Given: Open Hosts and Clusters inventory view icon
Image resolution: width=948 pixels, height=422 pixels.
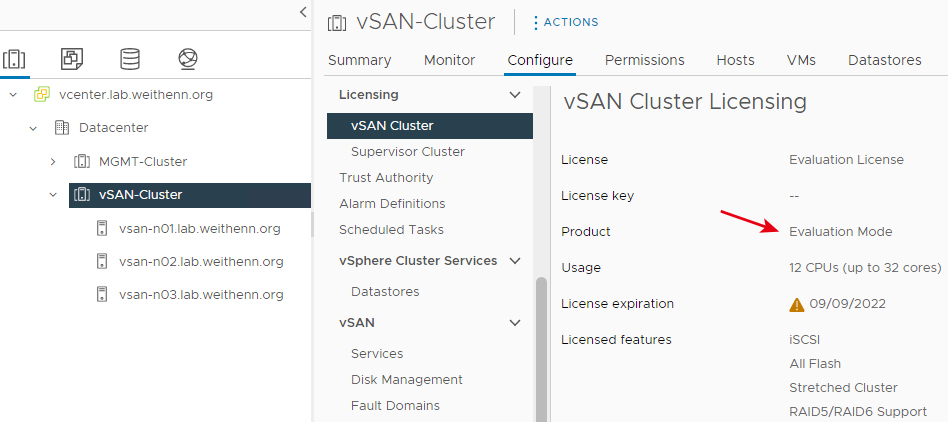Looking at the screenshot, I should click(x=14, y=59).
